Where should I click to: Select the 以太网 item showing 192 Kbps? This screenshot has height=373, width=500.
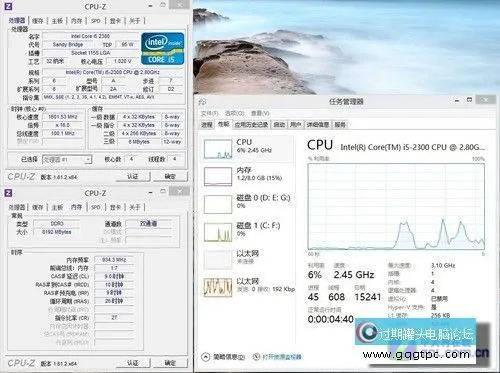pos(247,287)
